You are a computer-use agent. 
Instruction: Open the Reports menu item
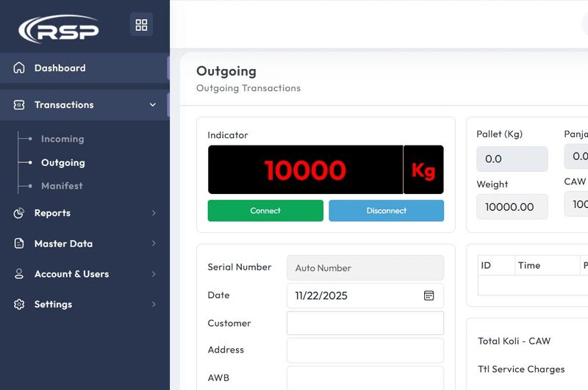[85, 213]
